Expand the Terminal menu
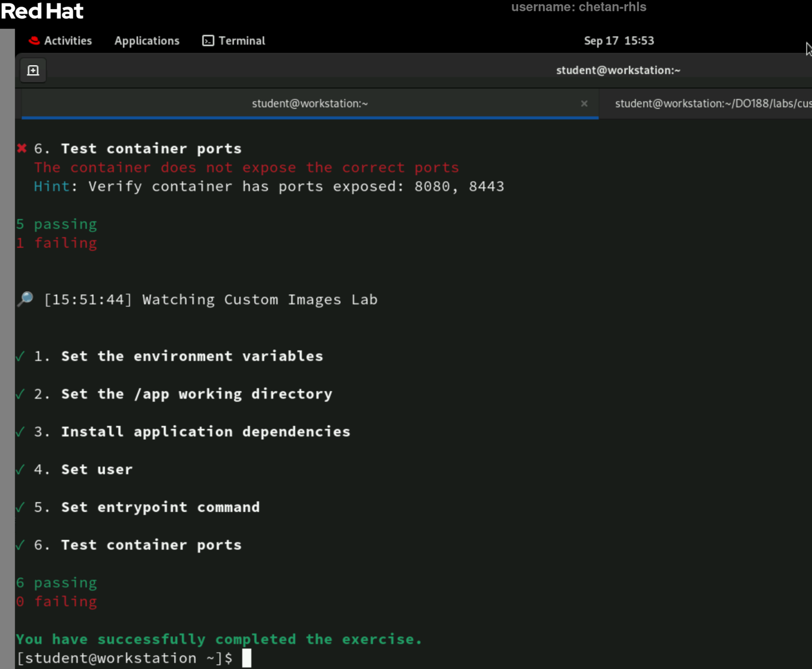Image resolution: width=812 pixels, height=669 pixels. pyautogui.click(x=242, y=41)
